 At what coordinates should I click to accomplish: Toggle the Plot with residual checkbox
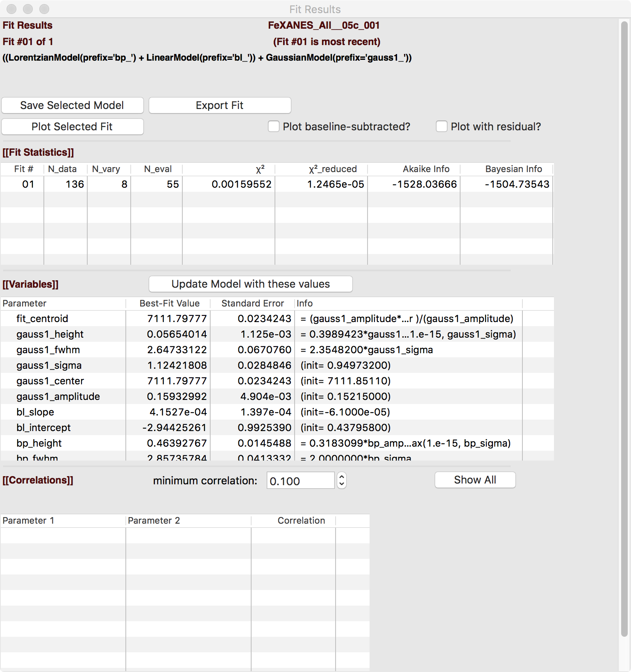coord(441,127)
